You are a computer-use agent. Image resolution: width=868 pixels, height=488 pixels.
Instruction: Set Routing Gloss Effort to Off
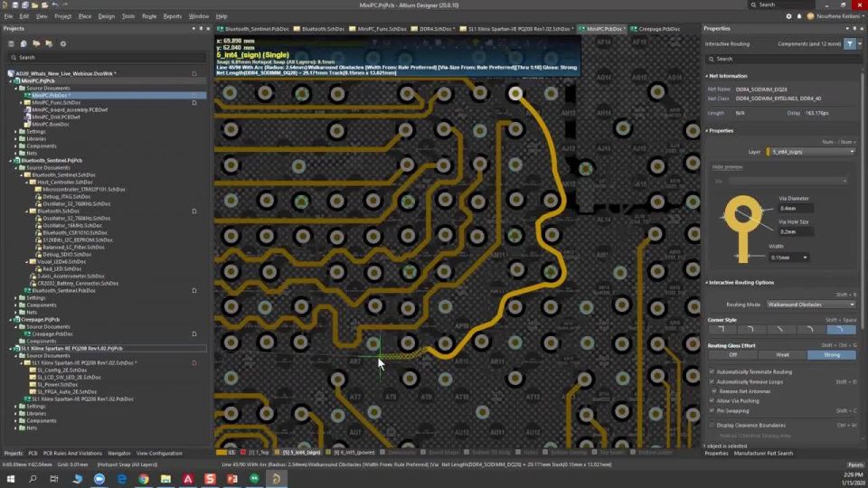click(733, 354)
